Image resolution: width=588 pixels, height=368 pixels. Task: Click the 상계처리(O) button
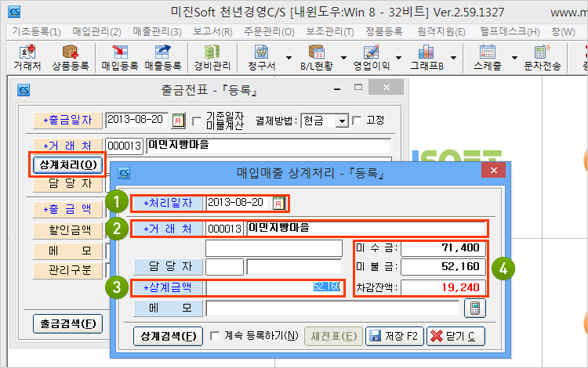coord(68,164)
